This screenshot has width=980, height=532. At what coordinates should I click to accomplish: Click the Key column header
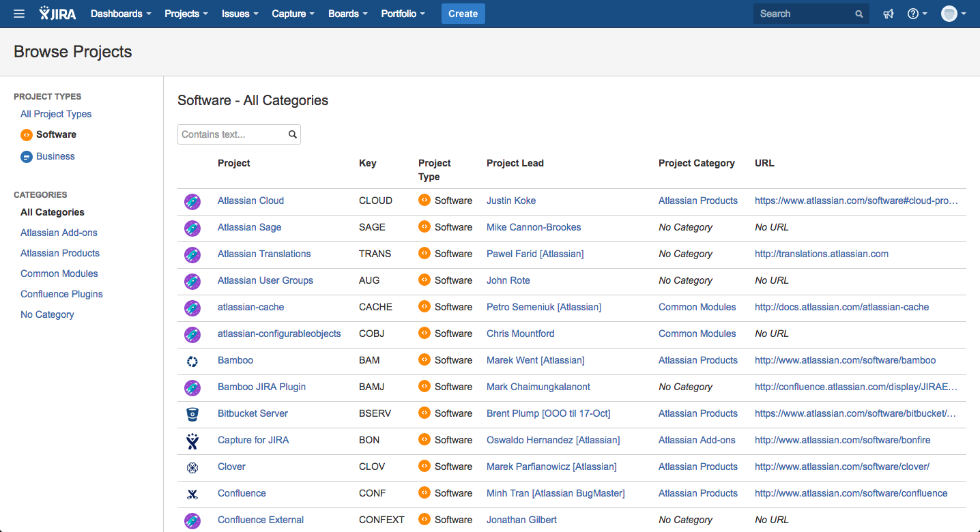click(x=368, y=163)
